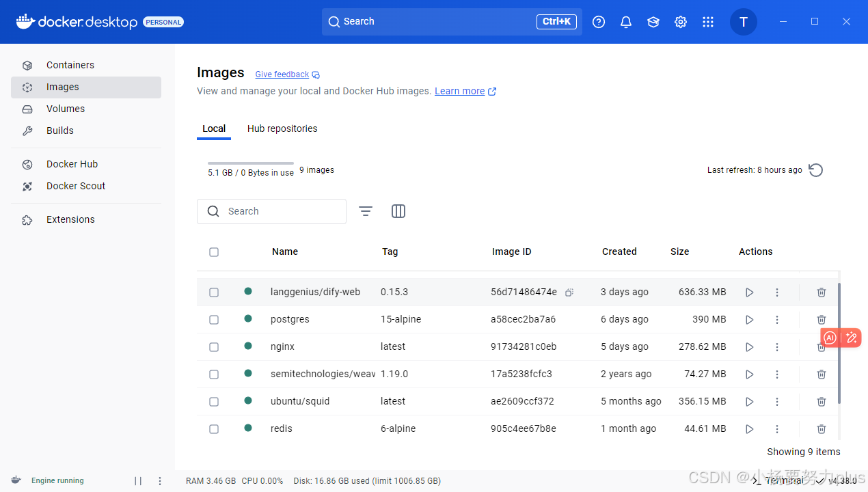
Task: Refresh the images list
Action: point(815,170)
